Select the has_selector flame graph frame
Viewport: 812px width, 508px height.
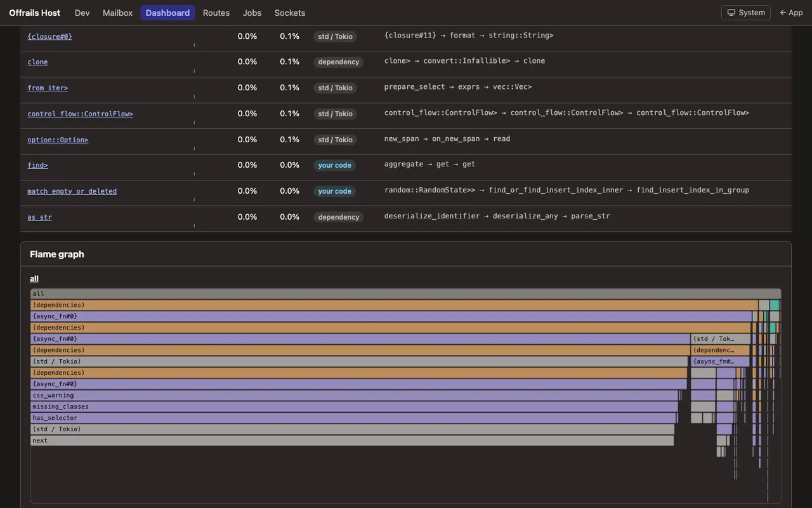tap(353, 418)
